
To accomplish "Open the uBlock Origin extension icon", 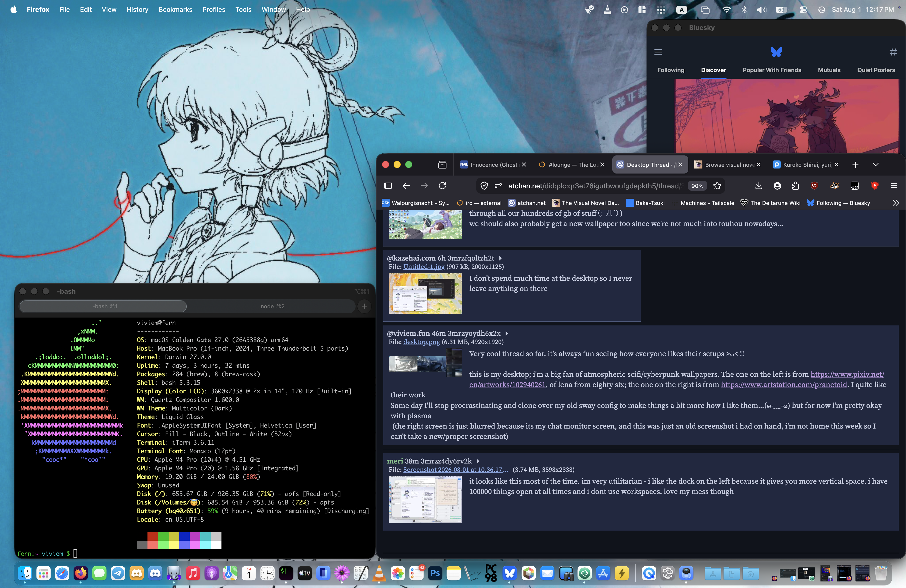I will tap(814, 186).
